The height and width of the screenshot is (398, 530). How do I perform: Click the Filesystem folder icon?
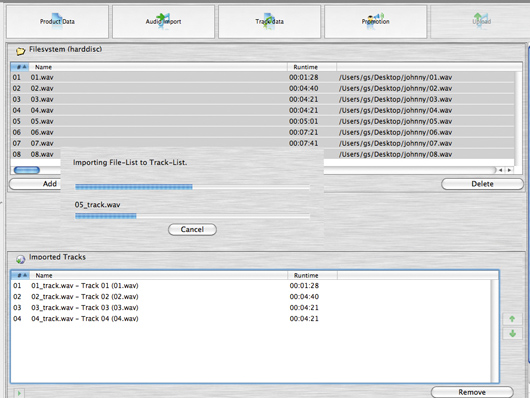click(x=21, y=51)
